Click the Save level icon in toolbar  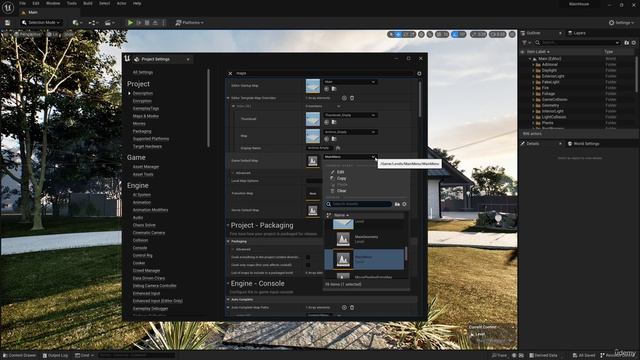pyautogui.click(x=7, y=23)
